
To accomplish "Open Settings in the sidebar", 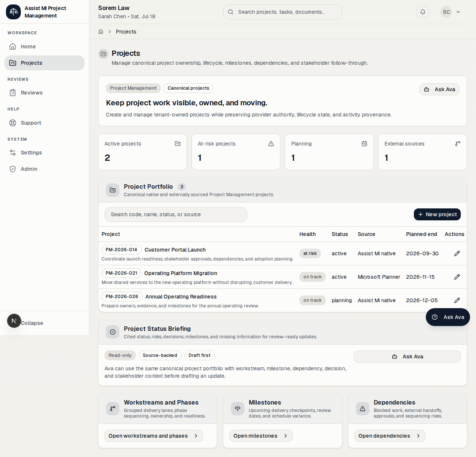I will (44, 153).
